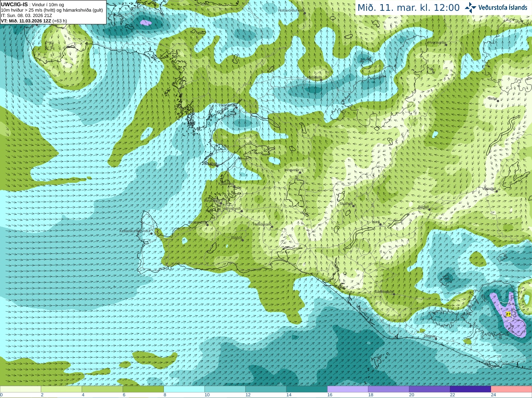Click the 18–20 m/s legend swatch

point(389,389)
